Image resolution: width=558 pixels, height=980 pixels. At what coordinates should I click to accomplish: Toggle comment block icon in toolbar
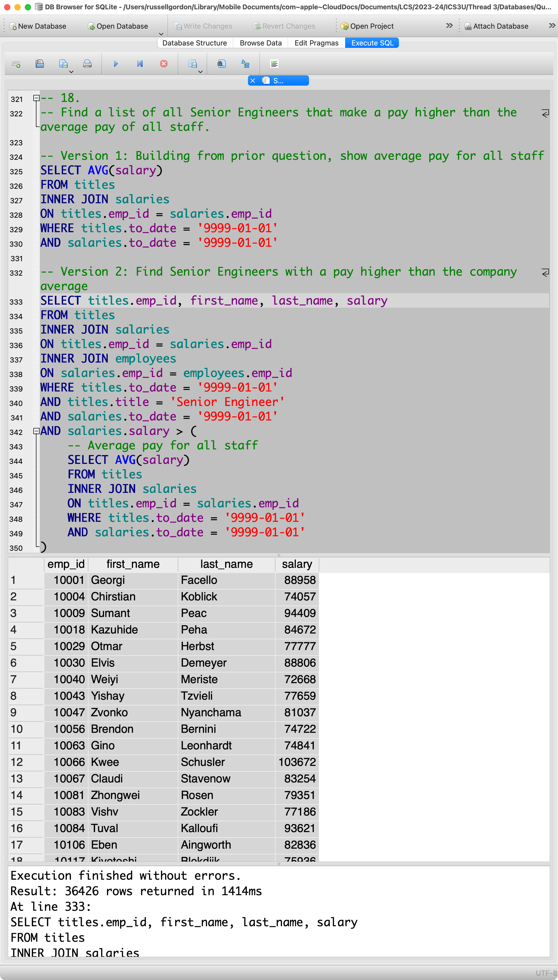pyautogui.click(x=274, y=64)
